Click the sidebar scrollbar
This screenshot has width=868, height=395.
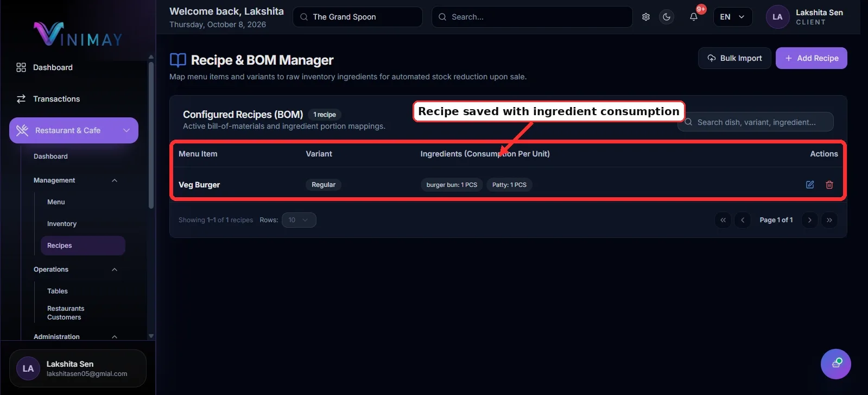[151, 135]
